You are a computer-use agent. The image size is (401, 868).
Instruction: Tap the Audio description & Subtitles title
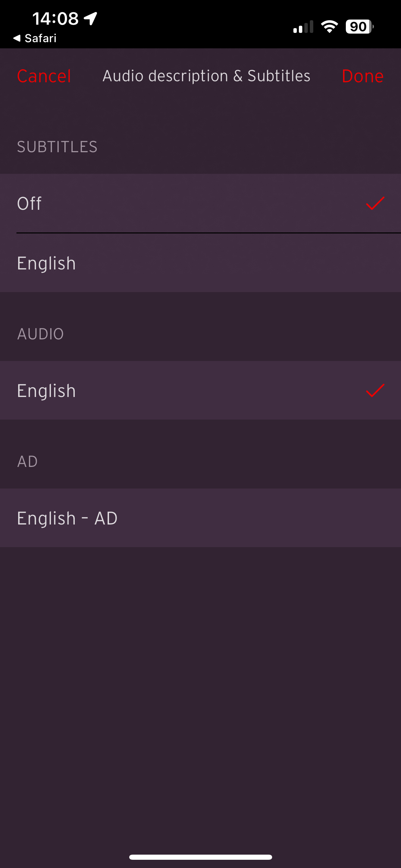(206, 76)
